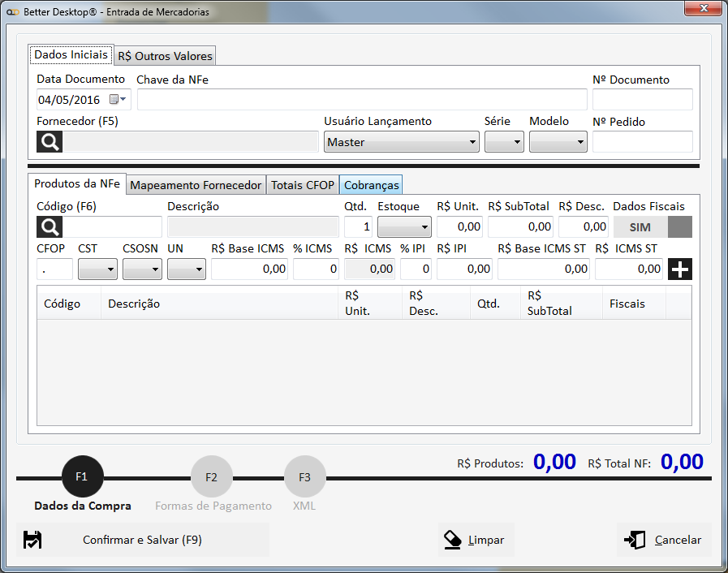Switch to the R$ Outros Valores tab

[165, 56]
